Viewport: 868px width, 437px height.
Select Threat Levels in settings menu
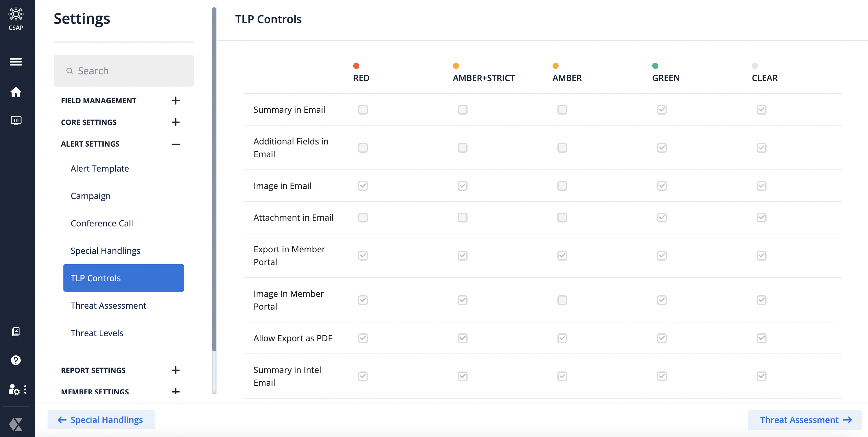point(97,333)
